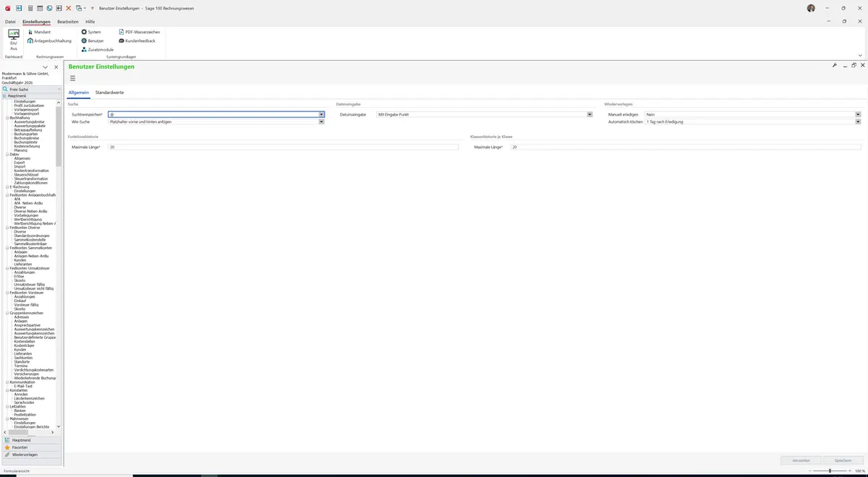Image resolution: width=868 pixels, height=477 pixels.
Task: Click the Verwerfen button
Action: 801,460
